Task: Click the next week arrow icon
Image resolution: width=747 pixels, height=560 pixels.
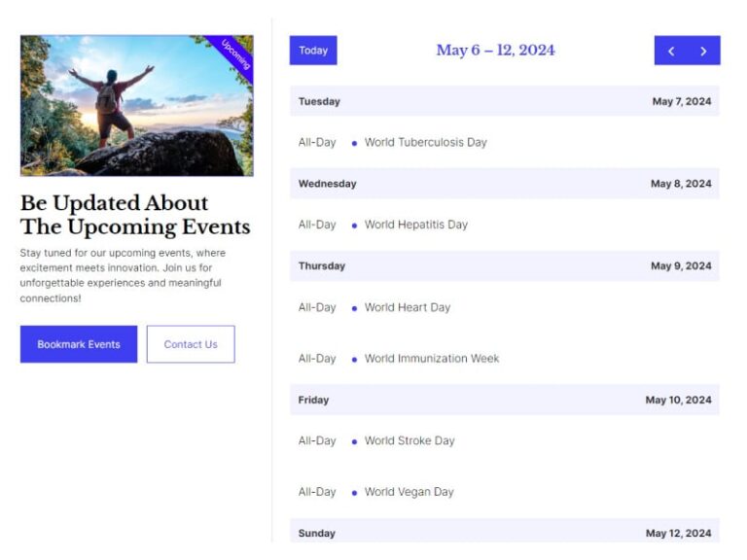Action: point(703,51)
